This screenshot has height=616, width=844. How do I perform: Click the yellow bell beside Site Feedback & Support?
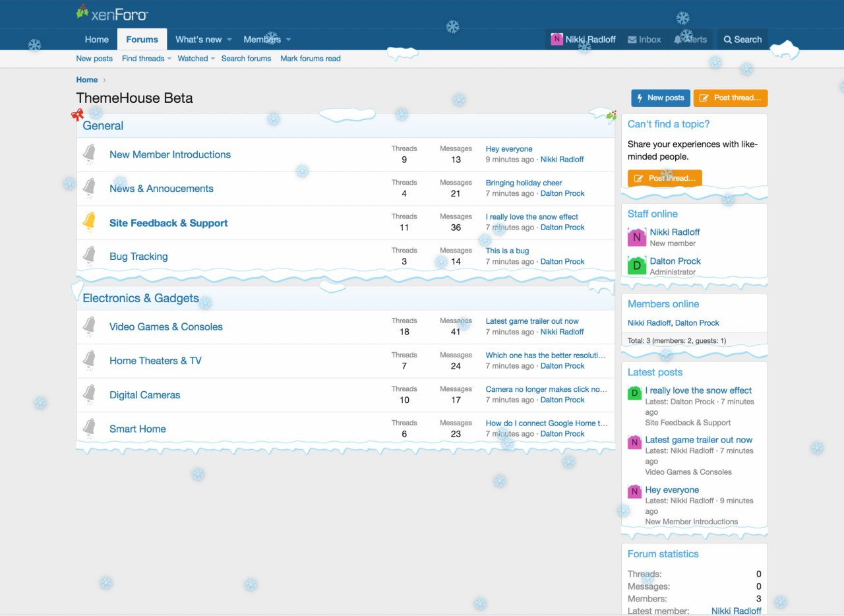(89, 223)
